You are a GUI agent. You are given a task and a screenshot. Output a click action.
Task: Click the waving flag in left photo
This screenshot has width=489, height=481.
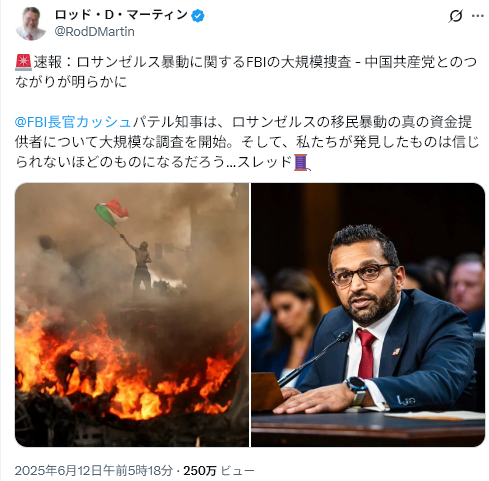(x=112, y=212)
